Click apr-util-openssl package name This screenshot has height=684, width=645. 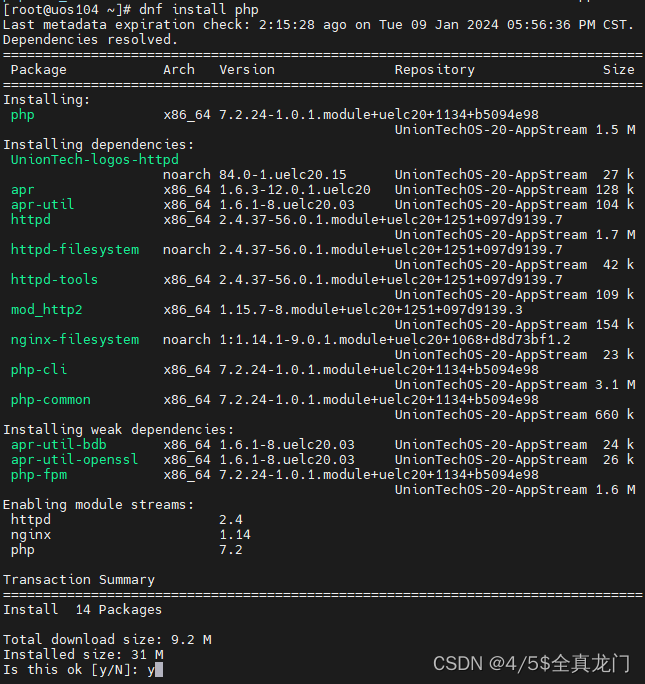tap(75, 460)
